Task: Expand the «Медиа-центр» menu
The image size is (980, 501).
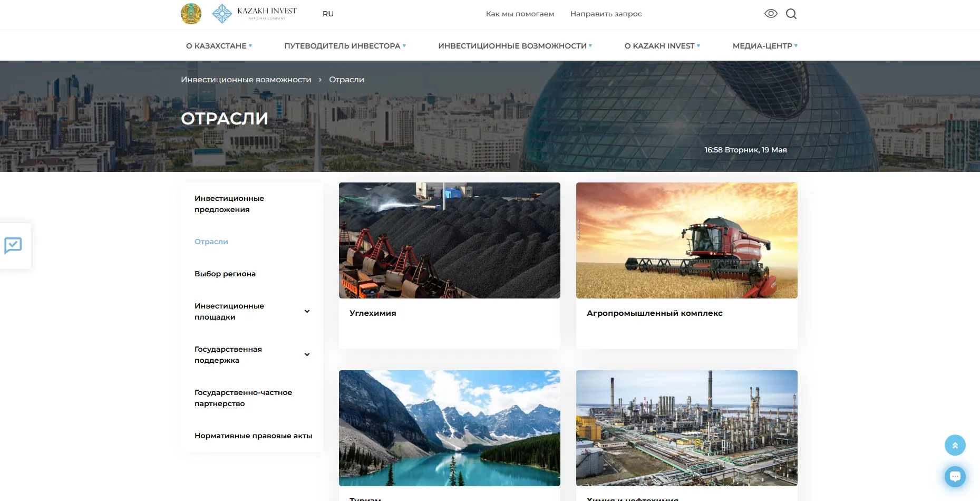Action: point(765,46)
